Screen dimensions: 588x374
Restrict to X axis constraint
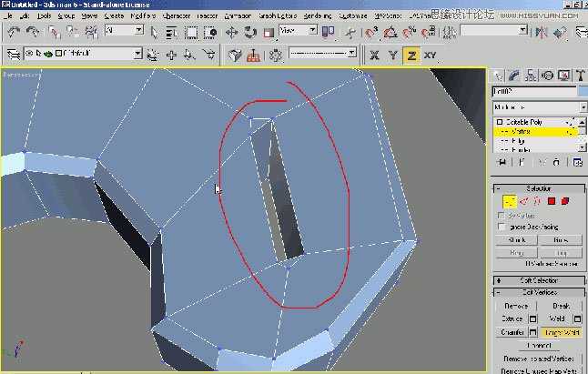[x=374, y=56]
